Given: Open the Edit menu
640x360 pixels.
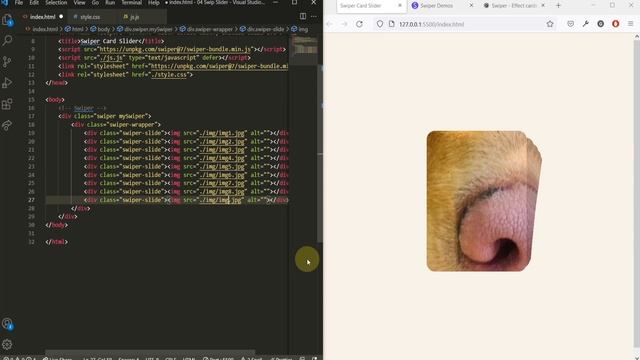Looking at the screenshot, I should click(x=34, y=2).
